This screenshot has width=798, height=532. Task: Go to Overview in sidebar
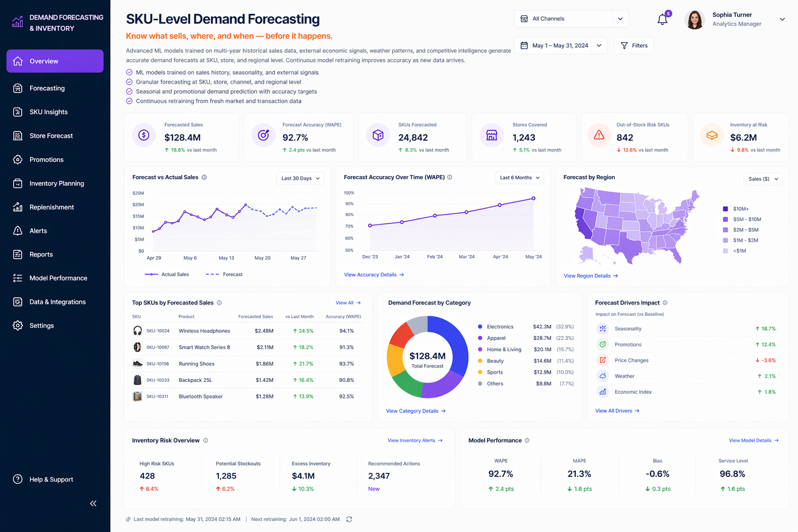[55, 61]
